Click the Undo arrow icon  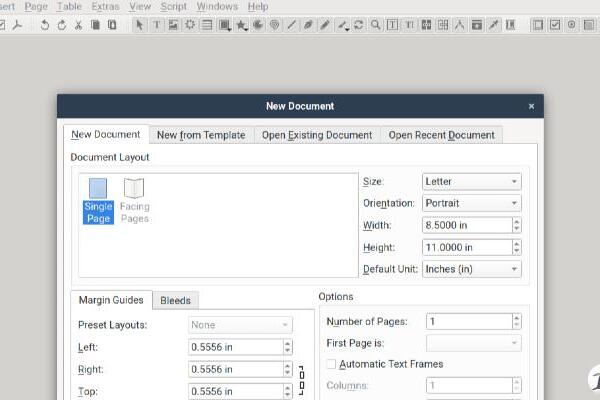[45, 25]
